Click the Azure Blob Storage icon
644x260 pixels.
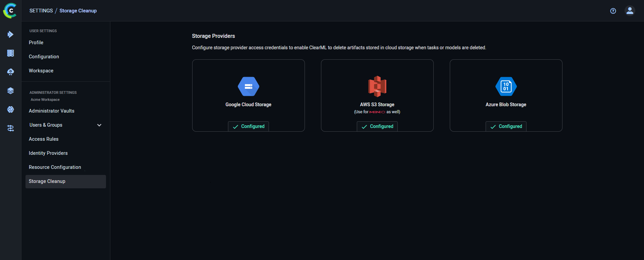click(506, 86)
